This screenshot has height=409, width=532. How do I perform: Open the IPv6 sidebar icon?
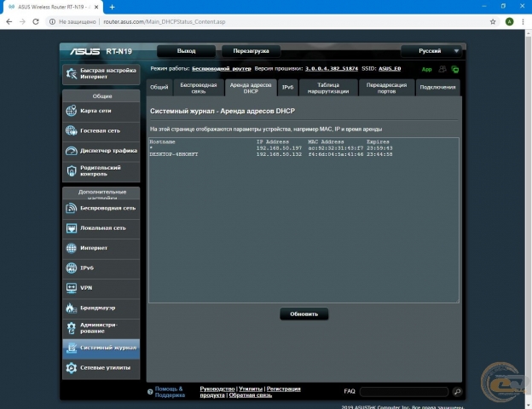(x=72, y=268)
